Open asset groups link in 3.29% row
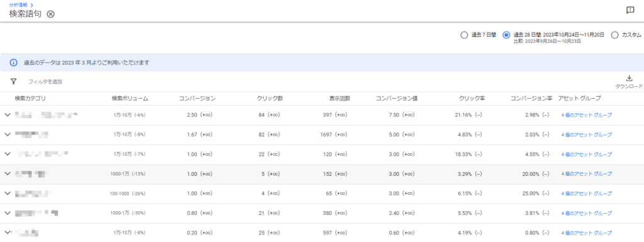Image resolution: width=644 pixels, height=242 pixels. click(x=587, y=174)
